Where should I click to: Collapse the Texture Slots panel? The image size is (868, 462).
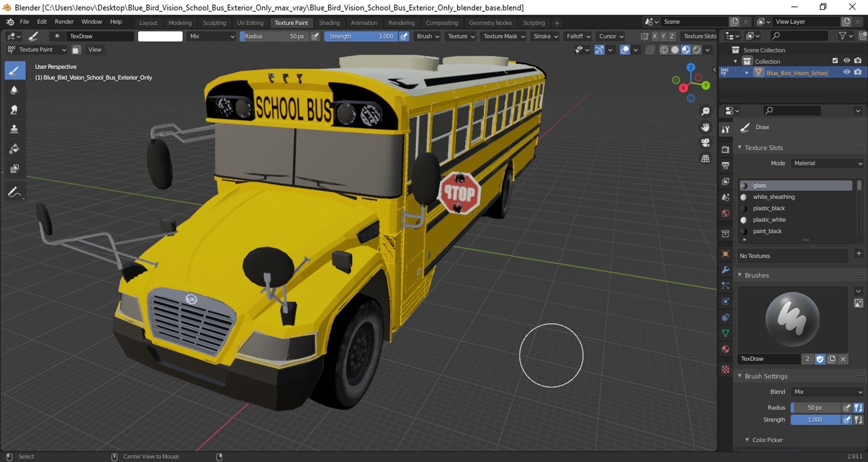point(740,148)
